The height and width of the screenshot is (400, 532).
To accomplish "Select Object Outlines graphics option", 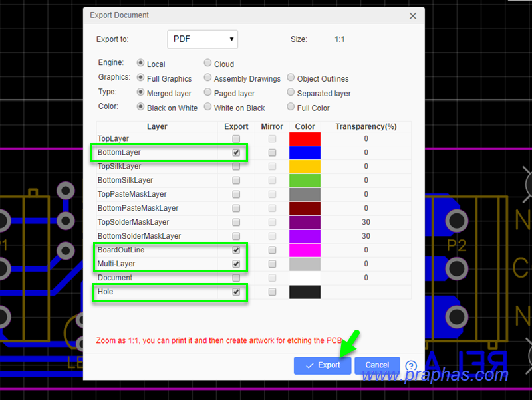I will click(291, 78).
